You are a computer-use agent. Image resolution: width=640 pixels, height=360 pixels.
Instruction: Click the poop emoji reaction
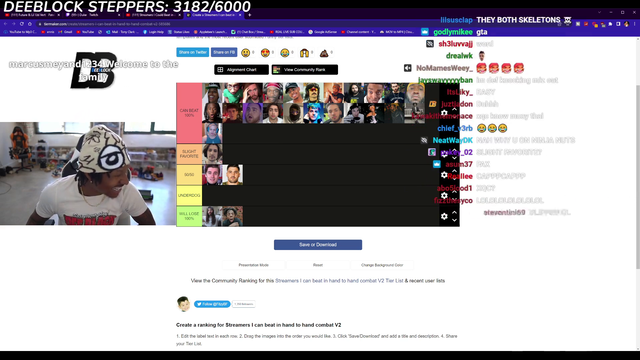click(324, 53)
